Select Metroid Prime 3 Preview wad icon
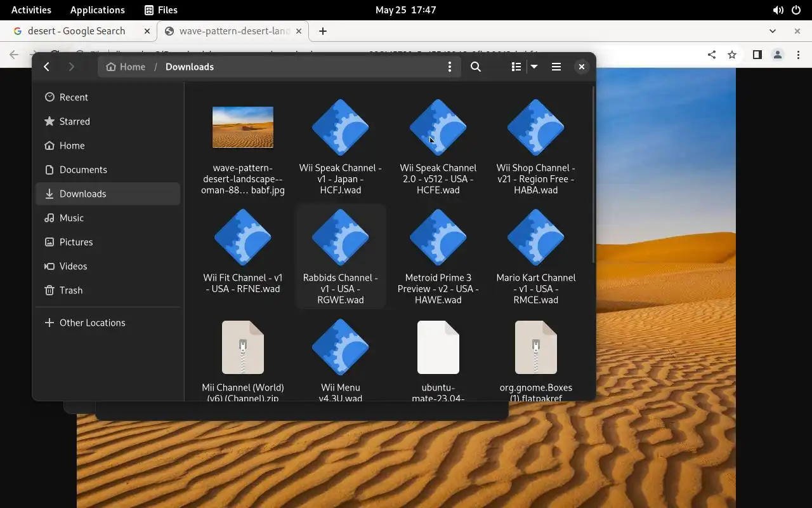Viewport: 812px width, 508px height. pos(438,237)
